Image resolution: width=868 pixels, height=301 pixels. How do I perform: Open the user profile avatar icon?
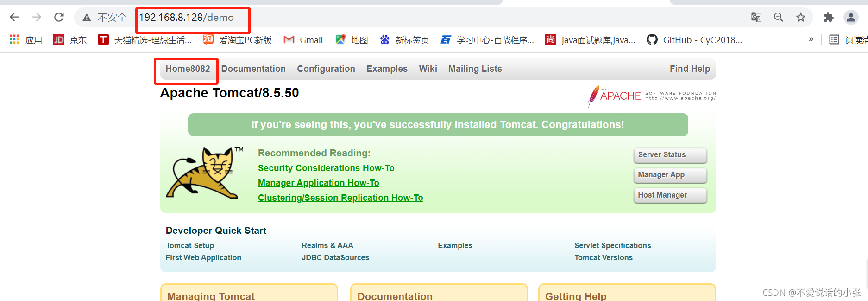click(851, 18)
